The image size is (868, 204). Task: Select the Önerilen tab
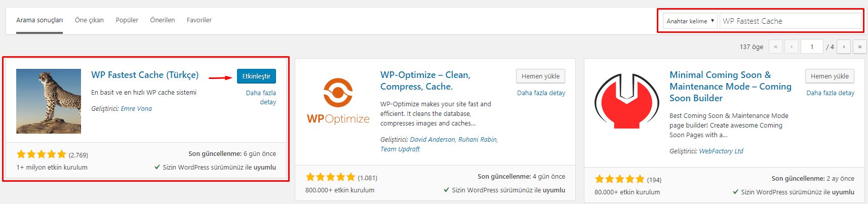(x=163, y=20)
